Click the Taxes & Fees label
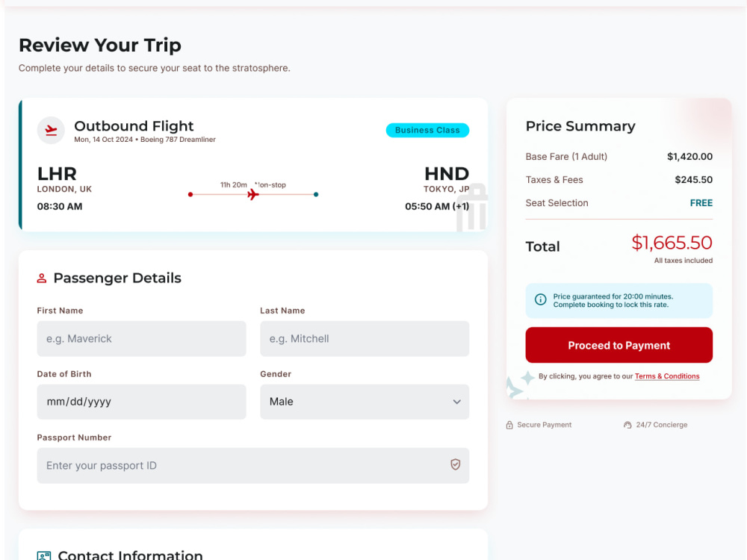The height and width of the screenshot is (560, 747). [x=554, y=180]
